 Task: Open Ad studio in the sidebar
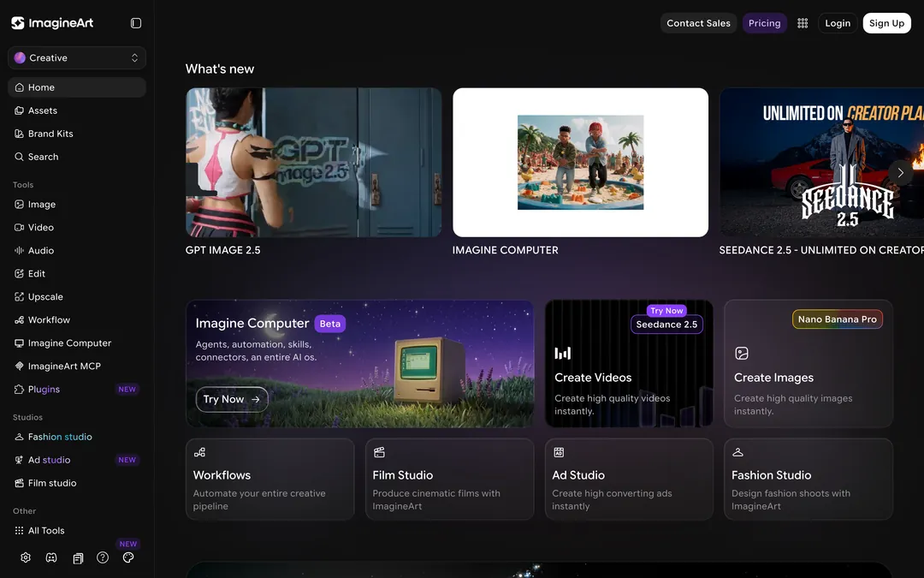(x=77, y=460)
